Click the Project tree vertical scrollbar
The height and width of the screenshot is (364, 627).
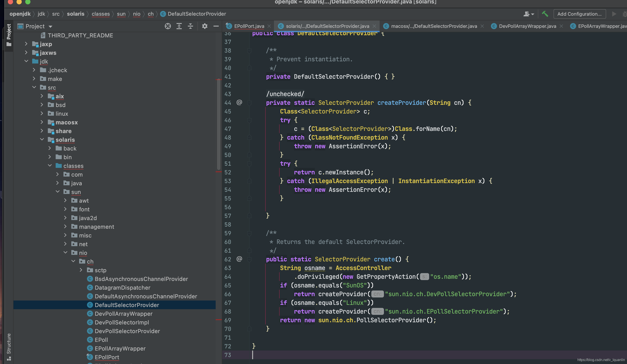tap(219, 124)
